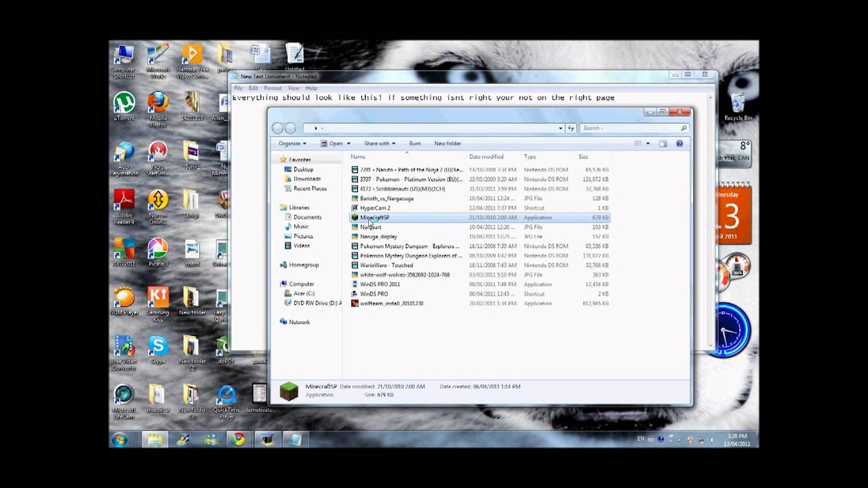Select the MinecraftSP application file

pyautogui.click(x=479, y=218)
